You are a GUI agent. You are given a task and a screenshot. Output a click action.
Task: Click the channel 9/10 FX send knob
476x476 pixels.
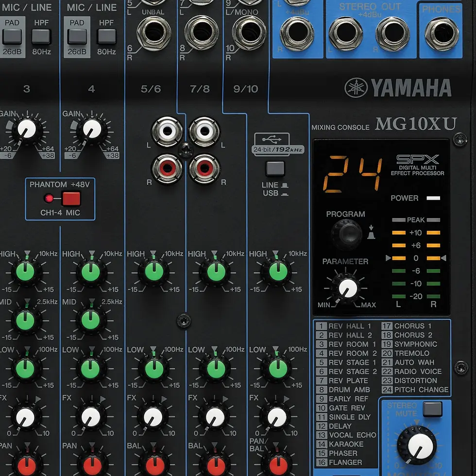click(x=277, y=417)
